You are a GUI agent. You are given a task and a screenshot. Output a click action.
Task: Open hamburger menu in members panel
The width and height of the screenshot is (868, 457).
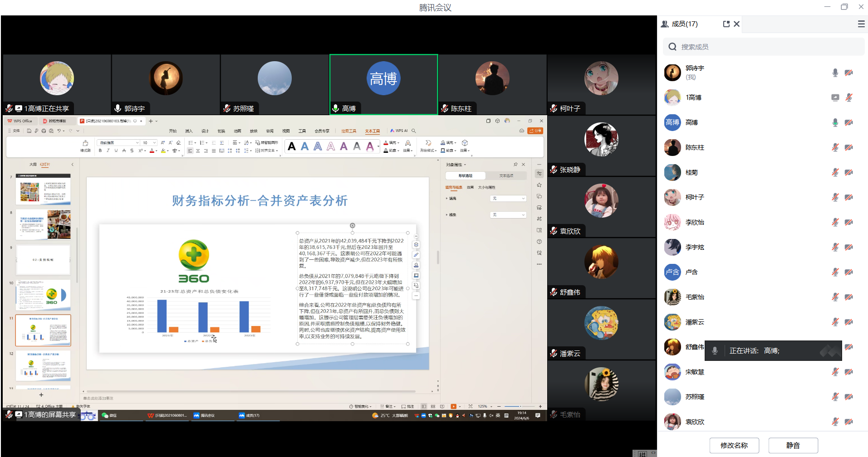(861, 24)
